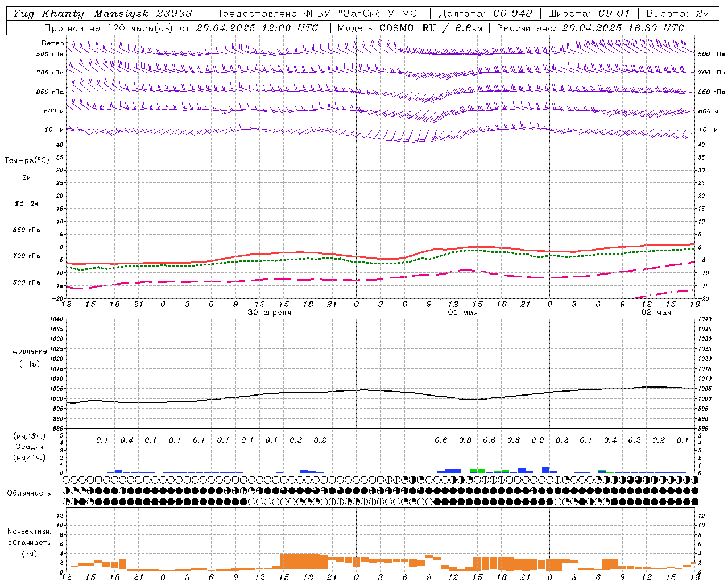Click the "500 гПа" temperature legend entry
This screenshot has height=582, width=728.
26,282
